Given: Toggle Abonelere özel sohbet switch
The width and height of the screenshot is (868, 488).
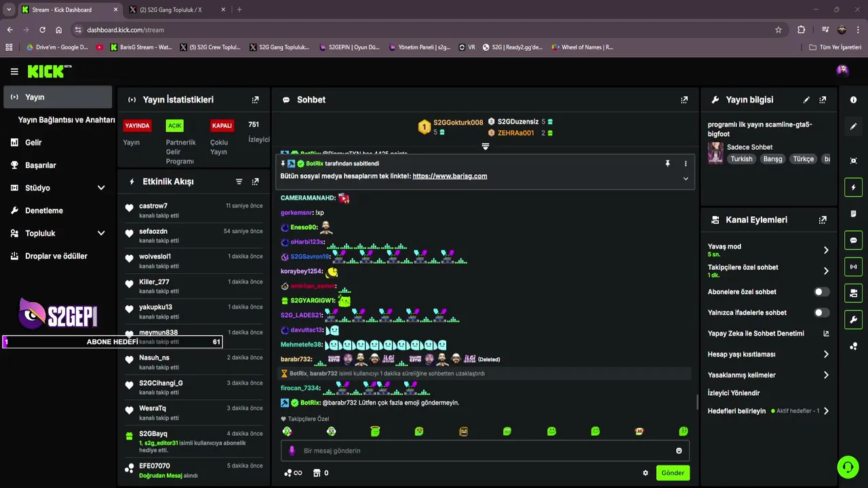Looking at the screenshot, I should [x=821, y=292].
